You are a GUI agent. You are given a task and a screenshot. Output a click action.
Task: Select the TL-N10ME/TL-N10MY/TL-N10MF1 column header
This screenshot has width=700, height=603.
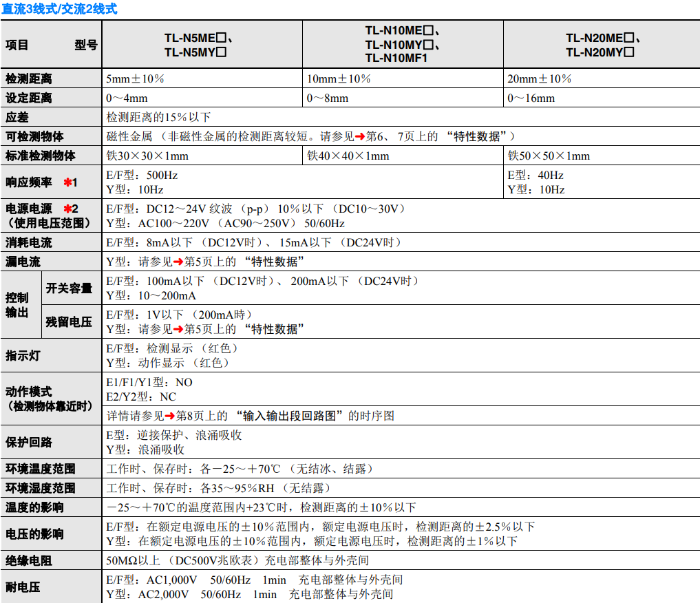403,45
